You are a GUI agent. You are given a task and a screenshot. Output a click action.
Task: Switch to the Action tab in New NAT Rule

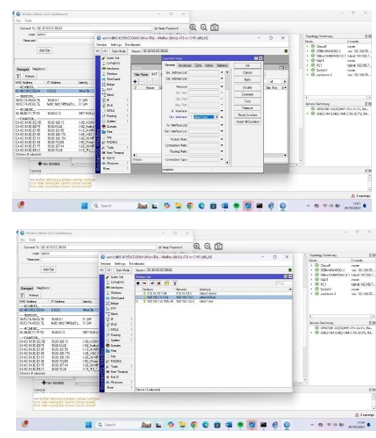click(209, 65)
